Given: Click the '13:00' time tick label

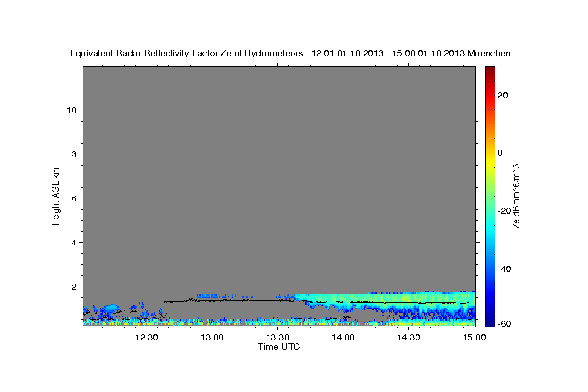Looking at the screenshot, I should (x=212, y=337).
